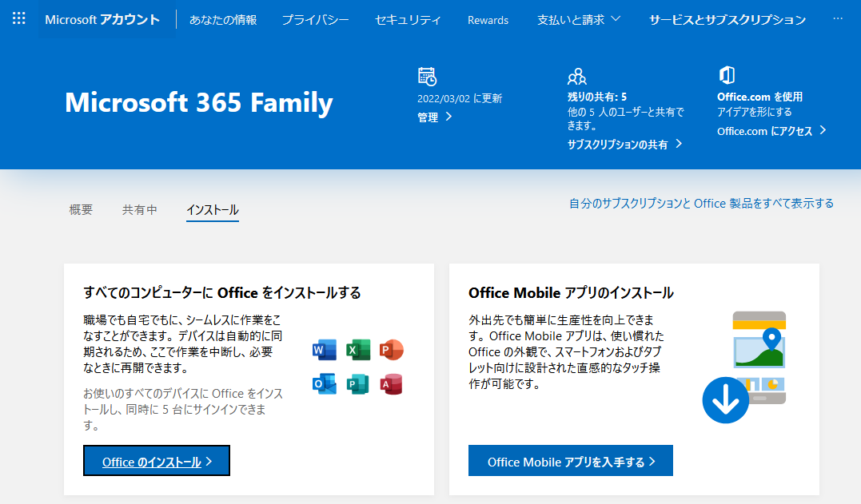Click the Office.com book icon

pos(728,76)
